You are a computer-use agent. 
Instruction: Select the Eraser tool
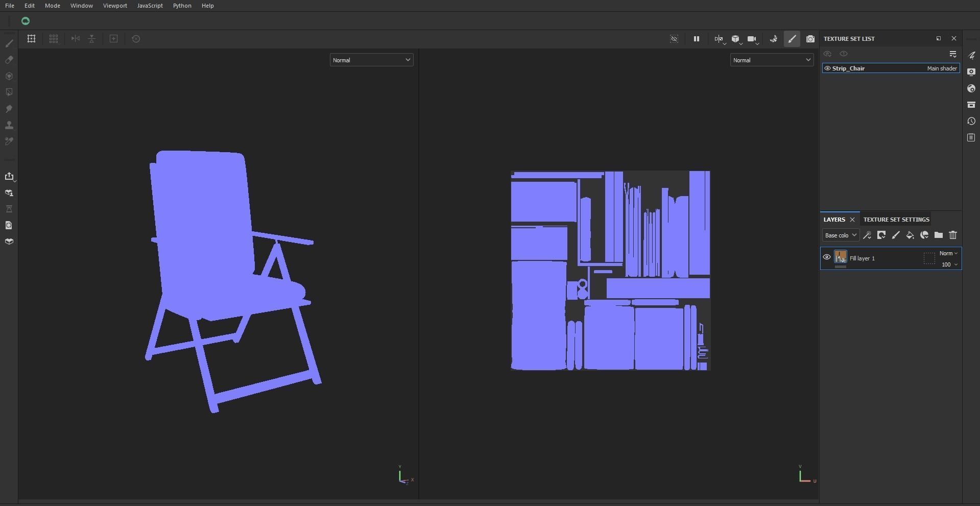[x=9, y=60]
